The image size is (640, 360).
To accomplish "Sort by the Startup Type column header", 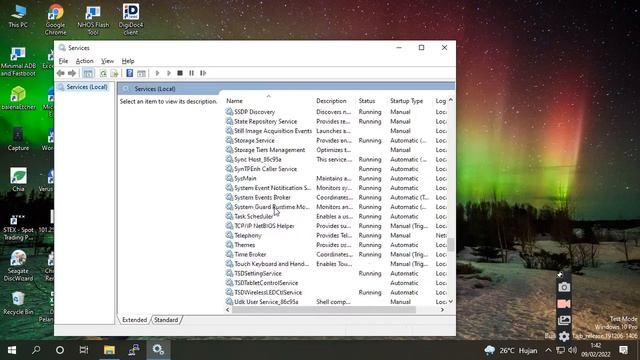I will [x=407, y=101].
